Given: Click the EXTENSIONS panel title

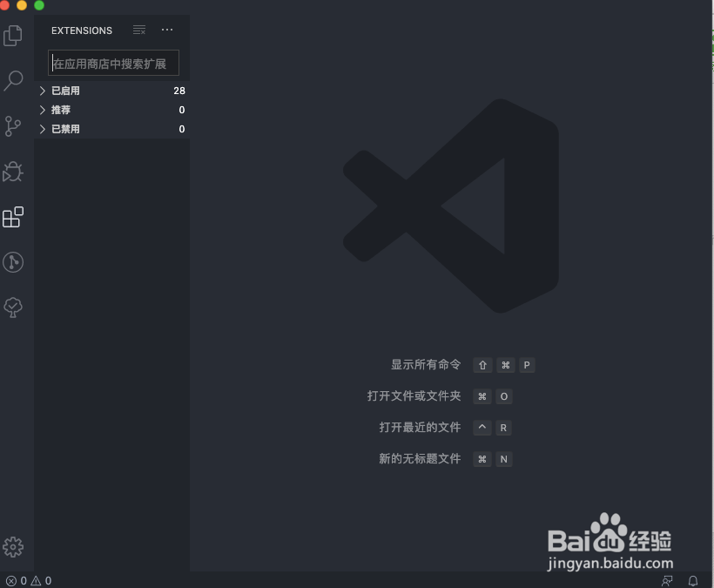Looking at the screenshot, I should pyautogui.click(x=82, y=30).
